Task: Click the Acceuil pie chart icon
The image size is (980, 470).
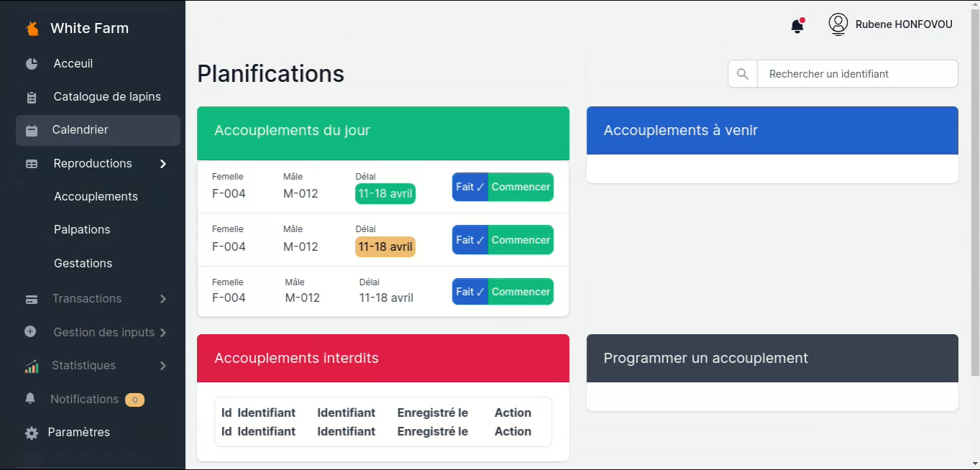Action: tap(32, 64)
